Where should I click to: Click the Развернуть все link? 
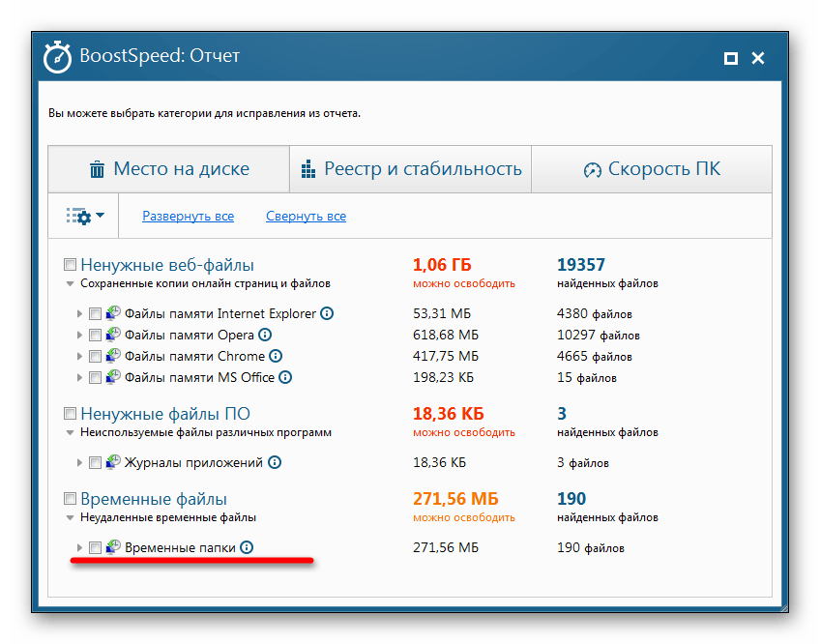point(188,217)
